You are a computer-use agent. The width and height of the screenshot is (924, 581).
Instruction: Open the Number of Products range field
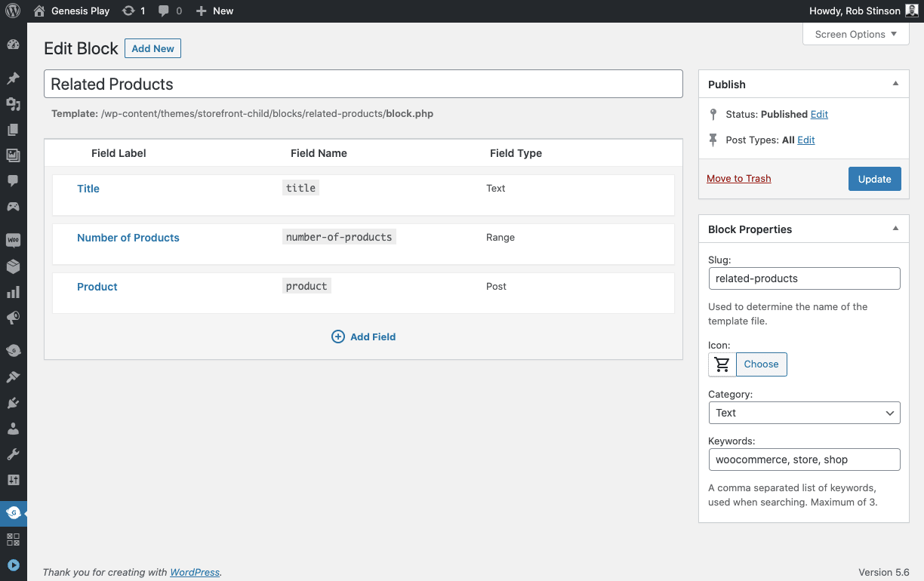pos(128,237)
